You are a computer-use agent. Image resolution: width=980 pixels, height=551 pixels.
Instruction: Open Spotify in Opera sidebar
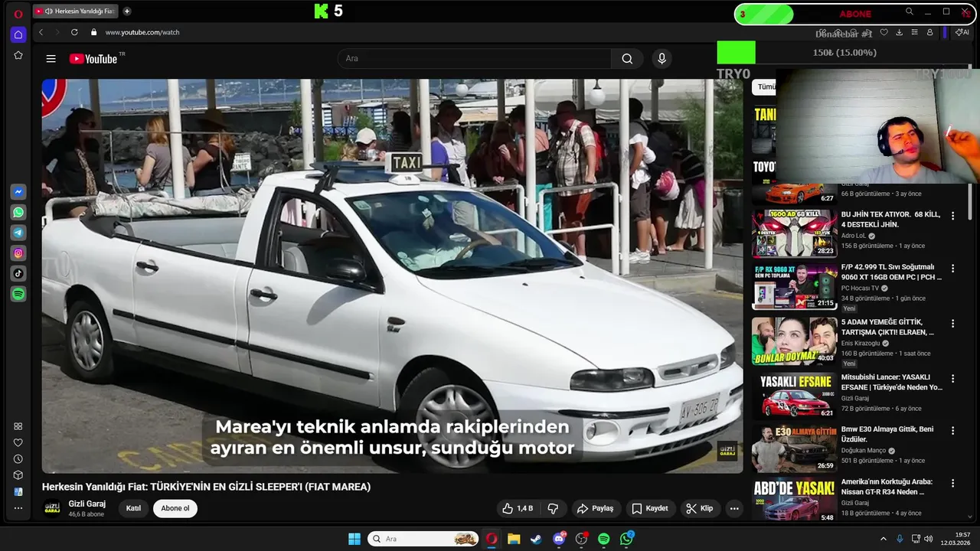coord(18,294)
